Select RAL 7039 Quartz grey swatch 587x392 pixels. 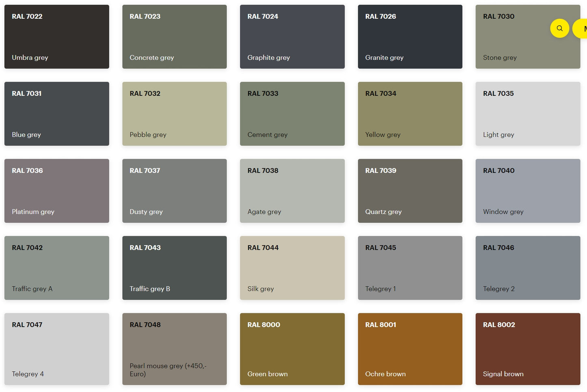click(x=410, y=191)
